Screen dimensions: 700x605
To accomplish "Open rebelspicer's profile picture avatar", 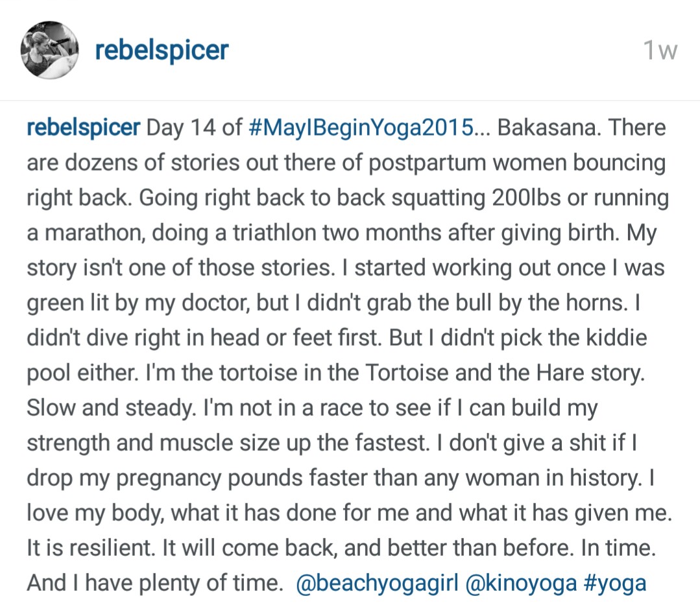I will click(x=51, y=50).
